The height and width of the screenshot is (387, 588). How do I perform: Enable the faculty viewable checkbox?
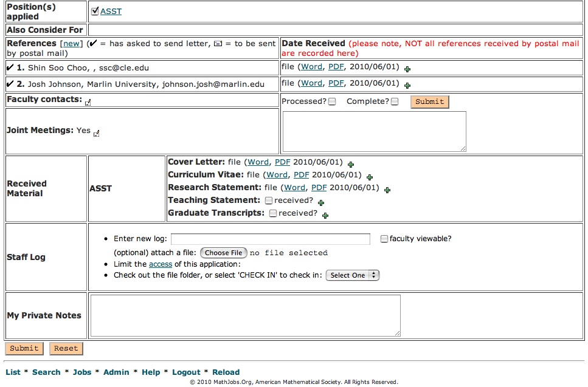click(x=384, y=239)
